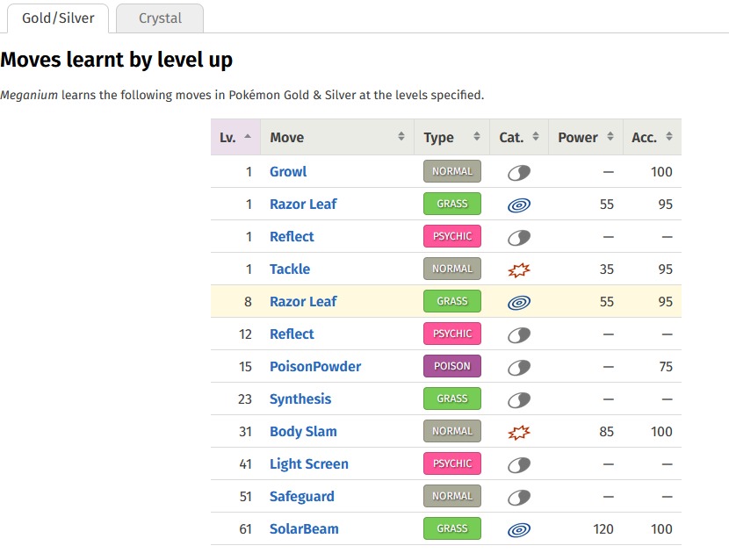Open the Light Screen move link
729x560 pixels.
(x=309, y=464)
